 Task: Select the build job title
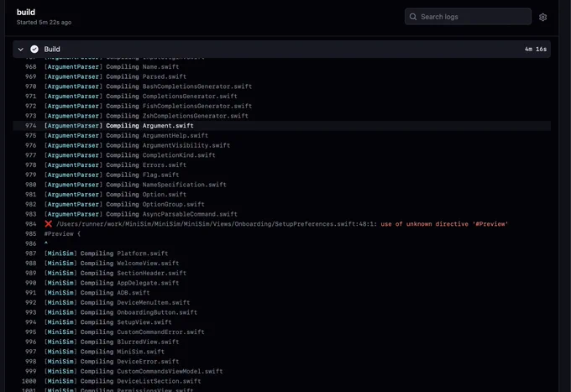coord(26,12)
